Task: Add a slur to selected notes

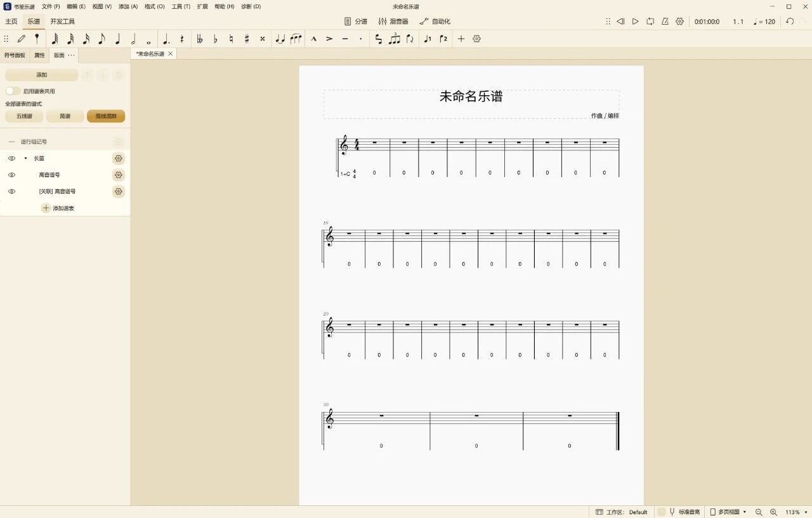Action: point(296,39)
